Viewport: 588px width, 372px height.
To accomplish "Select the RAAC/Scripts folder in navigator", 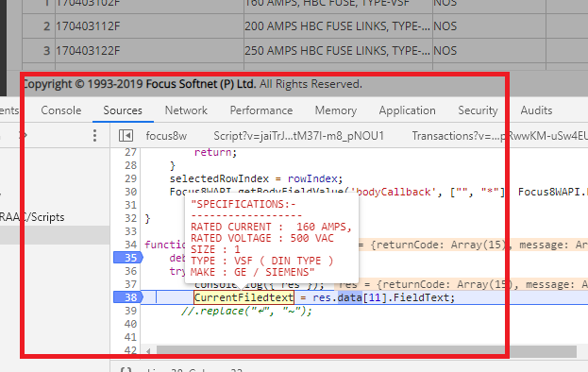I will tap(32, 217).
